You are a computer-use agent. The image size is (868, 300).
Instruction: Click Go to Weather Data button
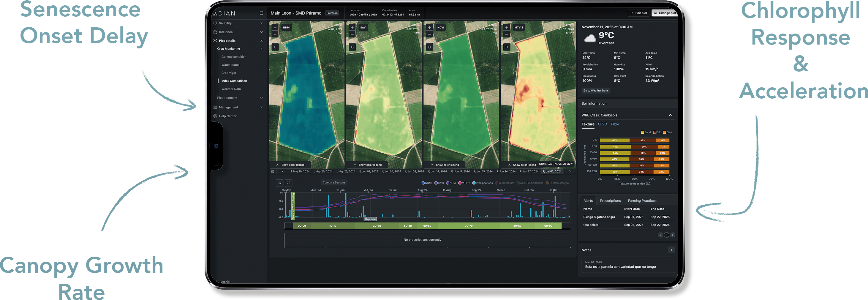coord(595,91)
